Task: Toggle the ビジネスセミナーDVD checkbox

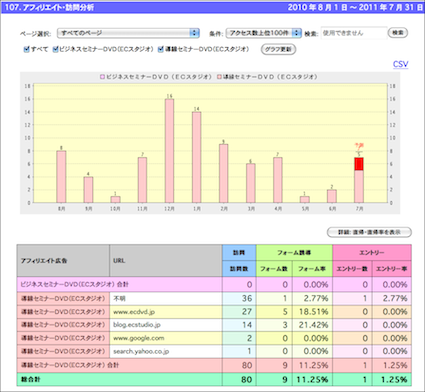Action: click(55, 49)
